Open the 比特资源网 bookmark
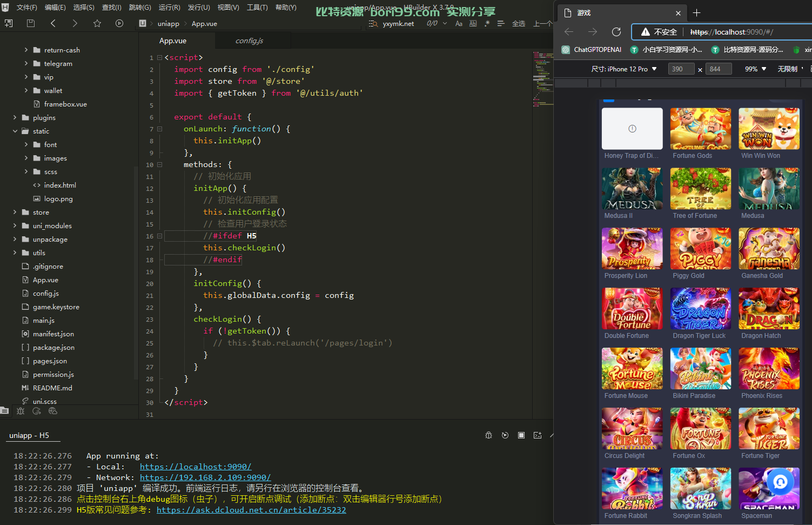Image resolution: width=812 pixels, height=525 pixels. pyautogui.click(x=747, y=50)
